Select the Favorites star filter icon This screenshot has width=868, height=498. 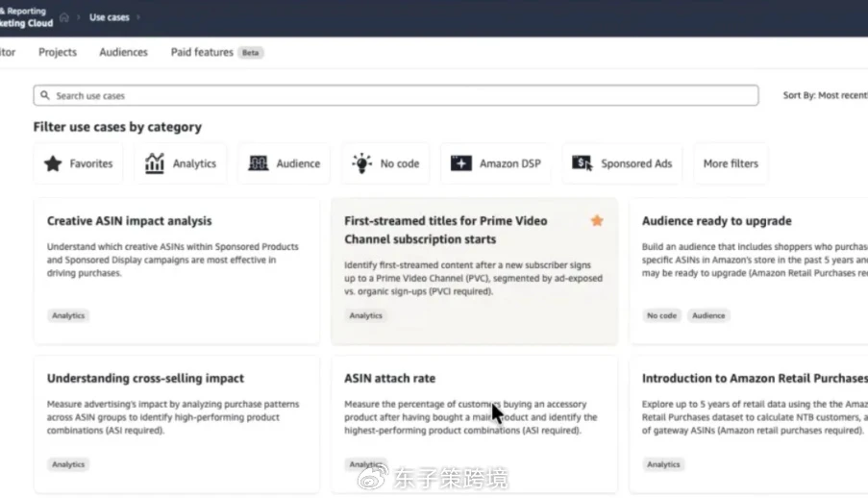pos(53,163)
